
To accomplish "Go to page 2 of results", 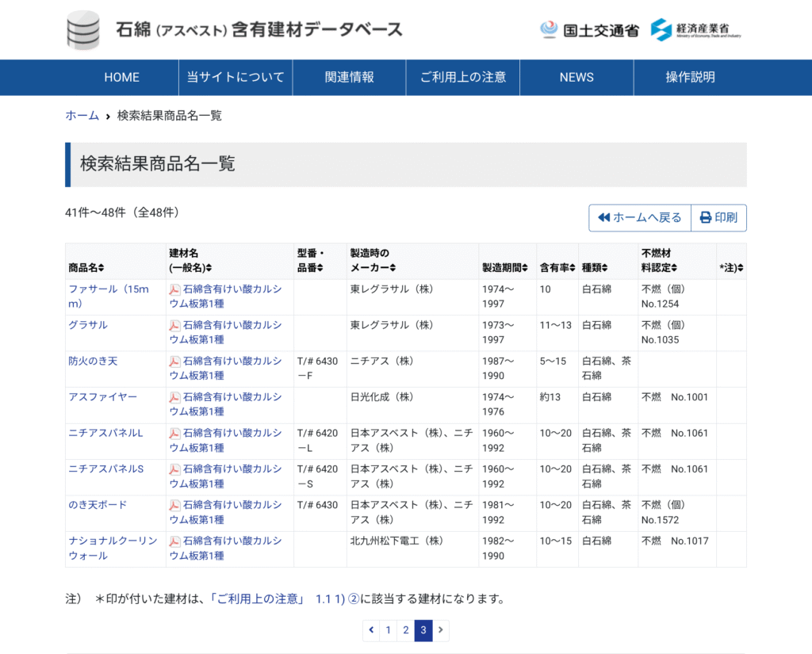I will [x=406, y=630].
